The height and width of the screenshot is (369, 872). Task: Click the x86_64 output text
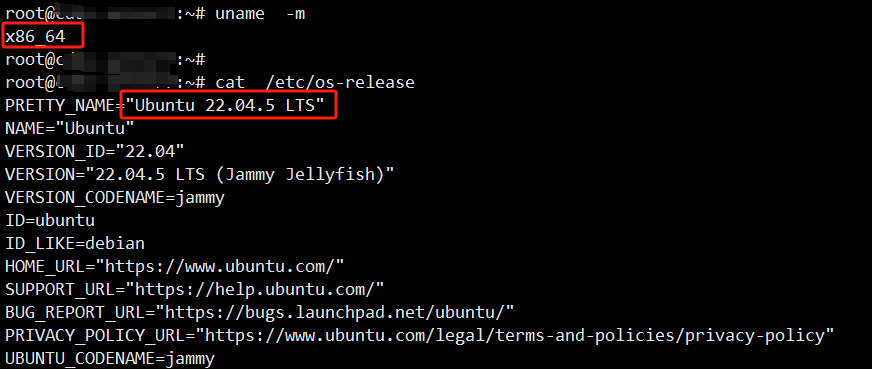click(x=36, y=37)
